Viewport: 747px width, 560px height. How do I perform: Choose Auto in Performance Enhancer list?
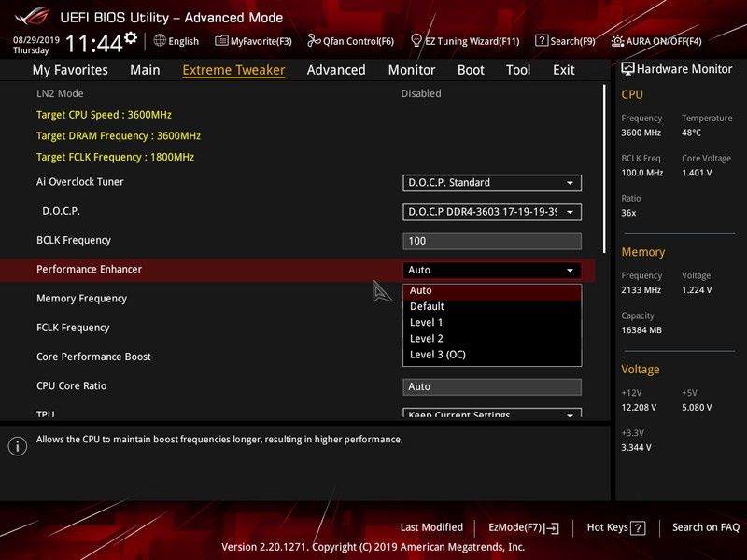coord(492,291)
